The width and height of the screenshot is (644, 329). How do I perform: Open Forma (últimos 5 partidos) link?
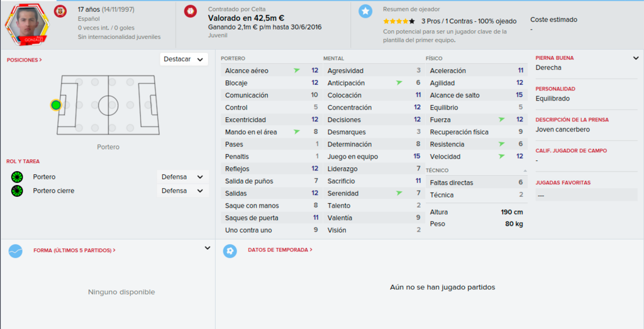74,250
